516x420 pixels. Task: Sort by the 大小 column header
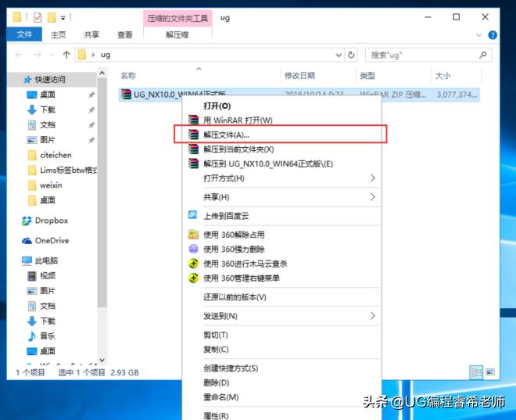[443, 76]
